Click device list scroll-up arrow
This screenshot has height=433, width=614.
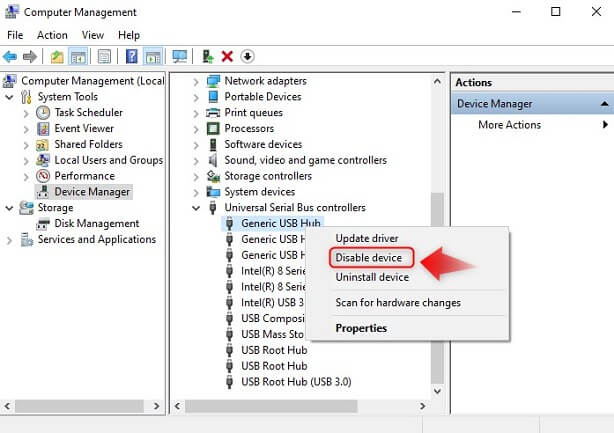click(437, 81)
